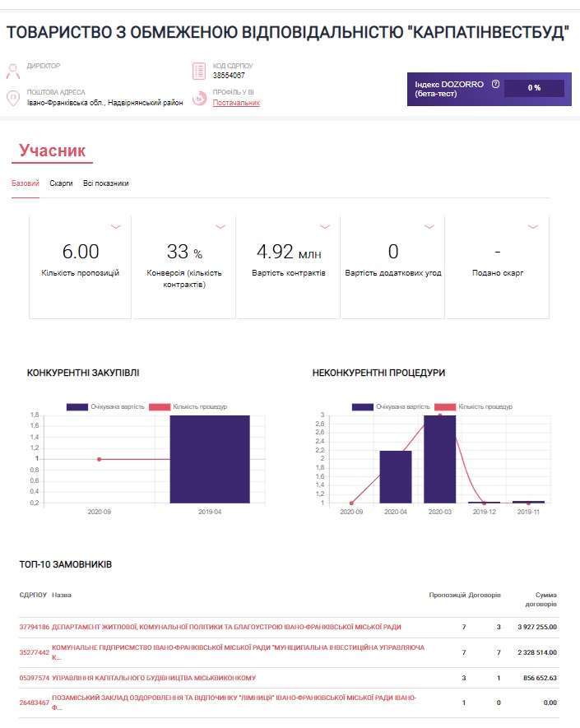
Task: Click the ТОП-10 ЗАМОВНИКІВ heading
Action: click(x=66, y=564)
